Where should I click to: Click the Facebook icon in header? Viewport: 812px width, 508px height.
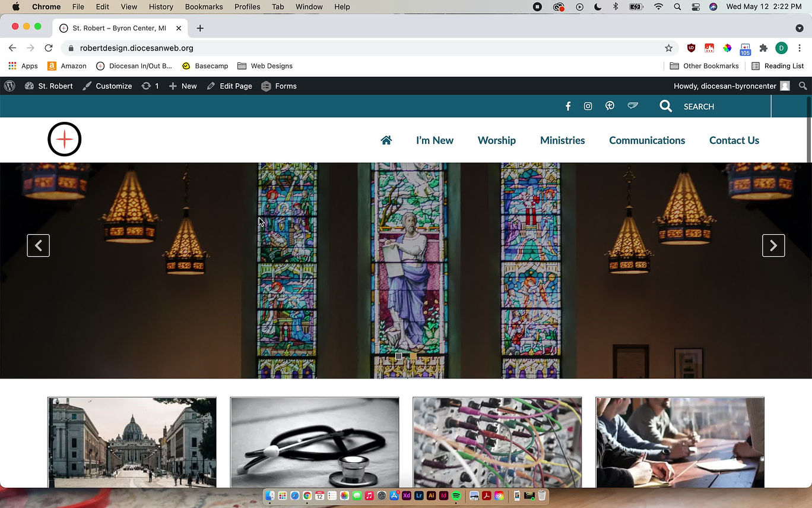[568, 106]
